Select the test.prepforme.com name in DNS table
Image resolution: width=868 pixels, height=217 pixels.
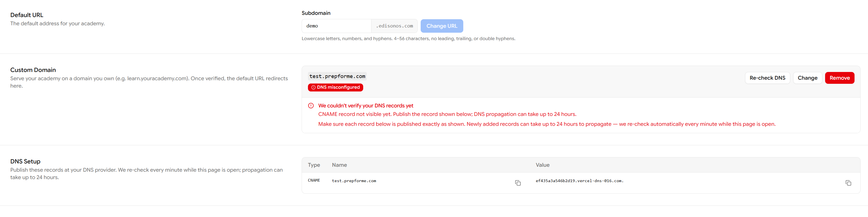(x=354, y=181)
